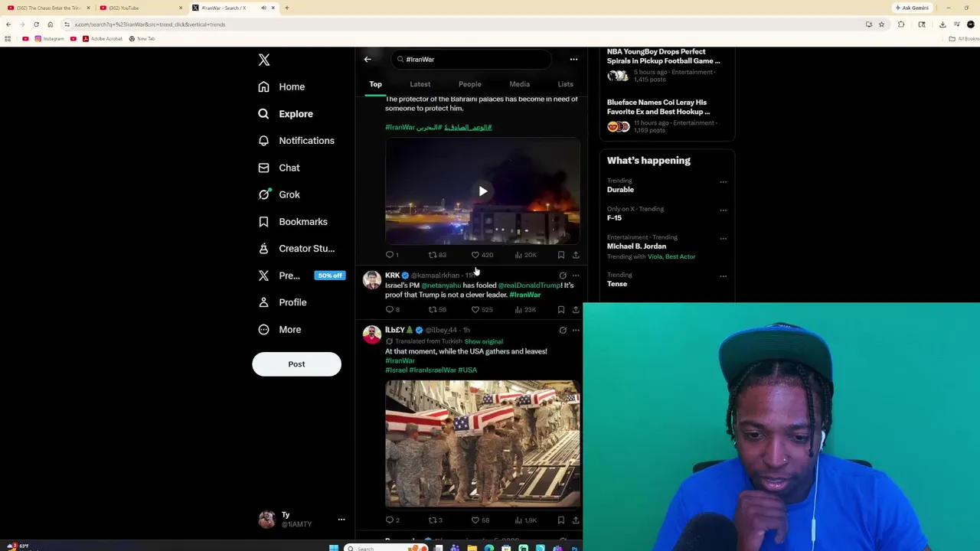Repost the Bahraini palaces post with 83 reposts
This screenshot has height=551, width=980.
point(436,255)
